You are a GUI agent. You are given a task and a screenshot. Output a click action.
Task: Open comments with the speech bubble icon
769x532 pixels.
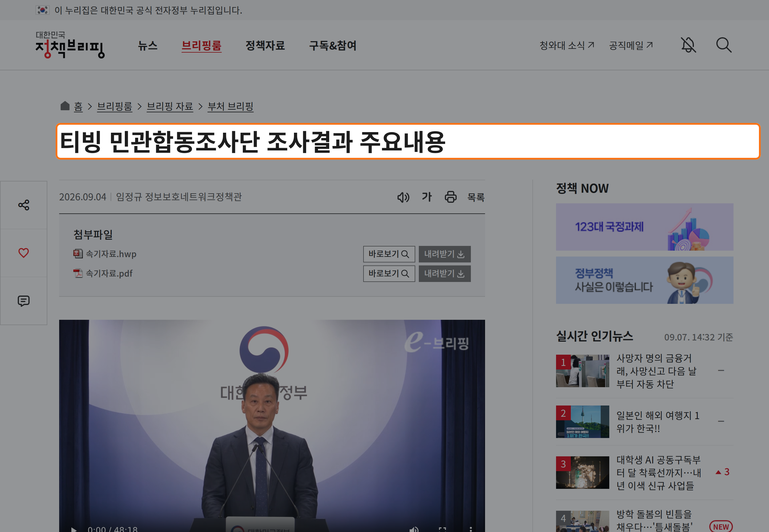click(x=24, y=301)
